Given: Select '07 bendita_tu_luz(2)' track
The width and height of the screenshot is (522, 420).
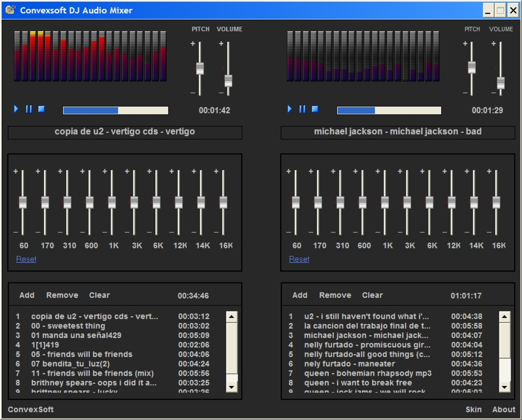Looking at the screenshot, I should pos(112,364).
